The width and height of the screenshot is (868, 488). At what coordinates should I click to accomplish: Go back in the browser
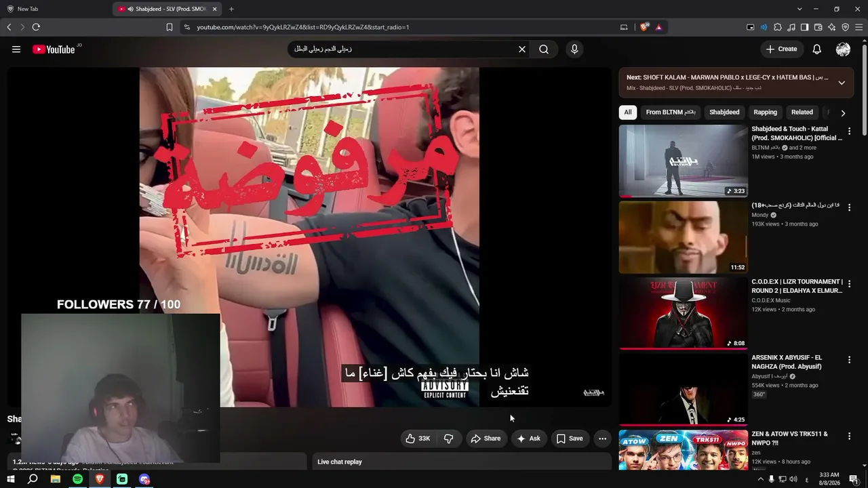pos(9,27)
